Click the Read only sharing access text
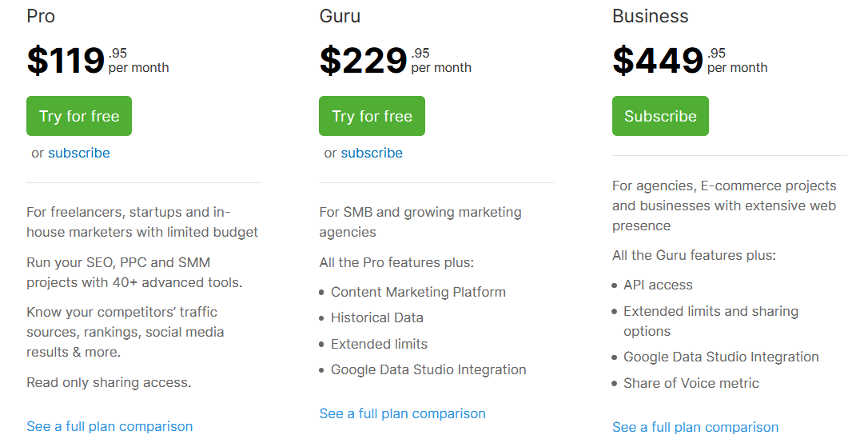868x443 pixels. [109, 382]
